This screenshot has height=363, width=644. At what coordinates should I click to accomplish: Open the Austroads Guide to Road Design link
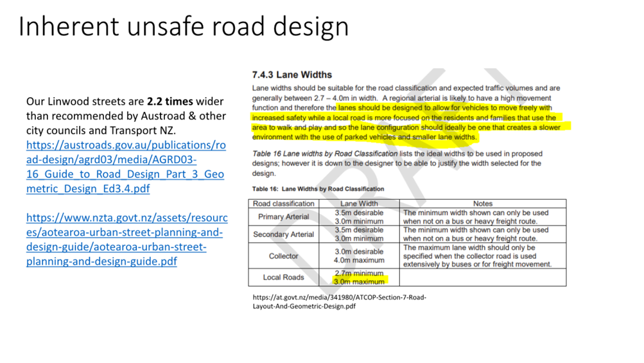coord(126,167)
